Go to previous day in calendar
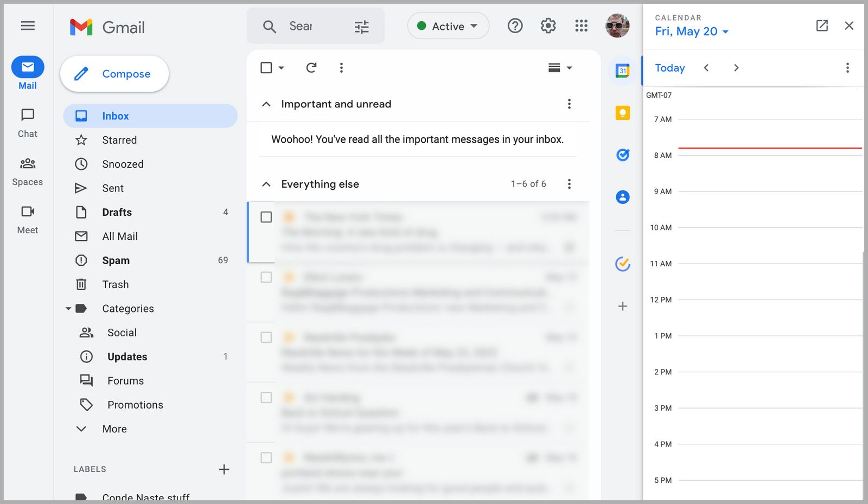This screenshot has width=868, height=504. click(x=706, y=68)
